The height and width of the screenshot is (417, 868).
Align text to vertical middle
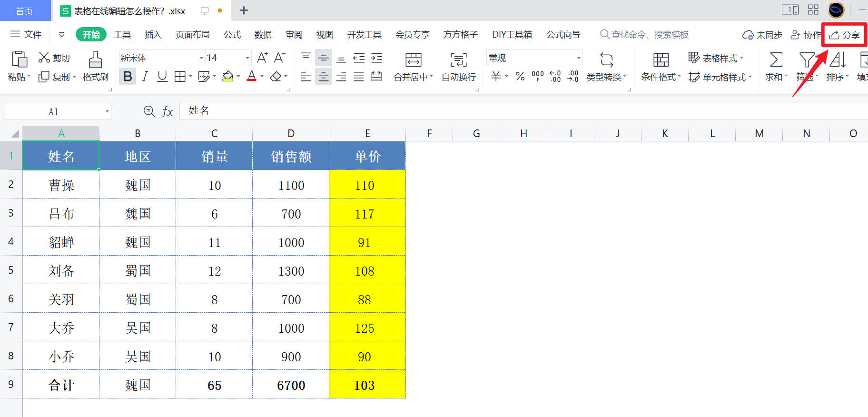pos(324,58)
